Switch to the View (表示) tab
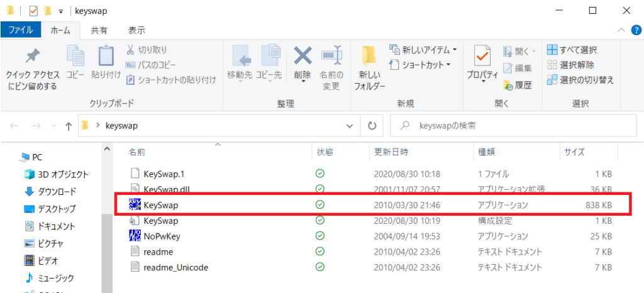Viewport: 644px width, 293px height. tap(136, 30)
